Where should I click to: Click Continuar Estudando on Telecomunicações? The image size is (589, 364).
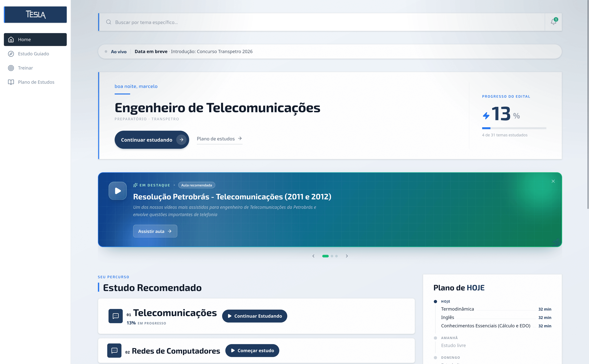click(x=255, y=316)
